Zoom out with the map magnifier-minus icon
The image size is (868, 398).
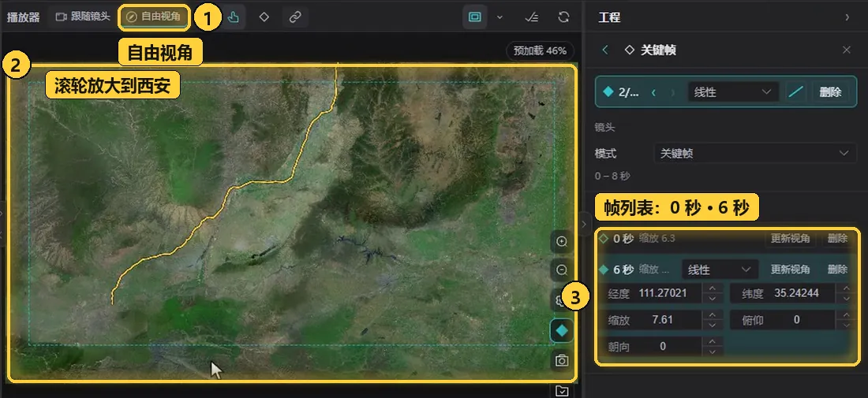click(x=562, y=270)
